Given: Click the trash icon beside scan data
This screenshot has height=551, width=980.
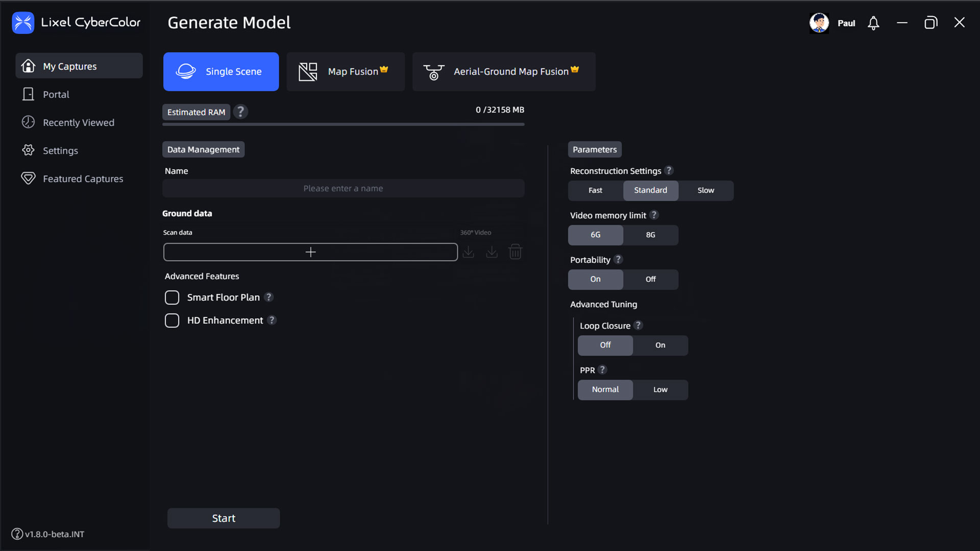Looking at the screenshot, I should pos(516,252).
